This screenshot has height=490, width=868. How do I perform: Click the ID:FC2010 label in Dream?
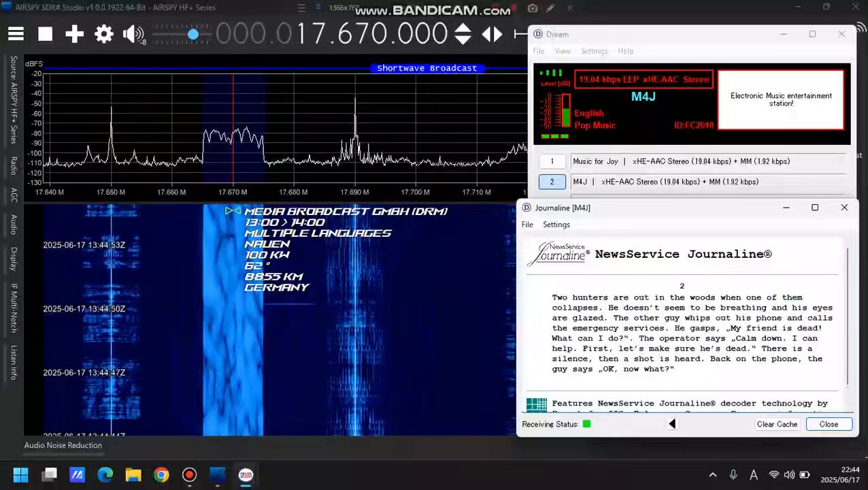(694, 125)
